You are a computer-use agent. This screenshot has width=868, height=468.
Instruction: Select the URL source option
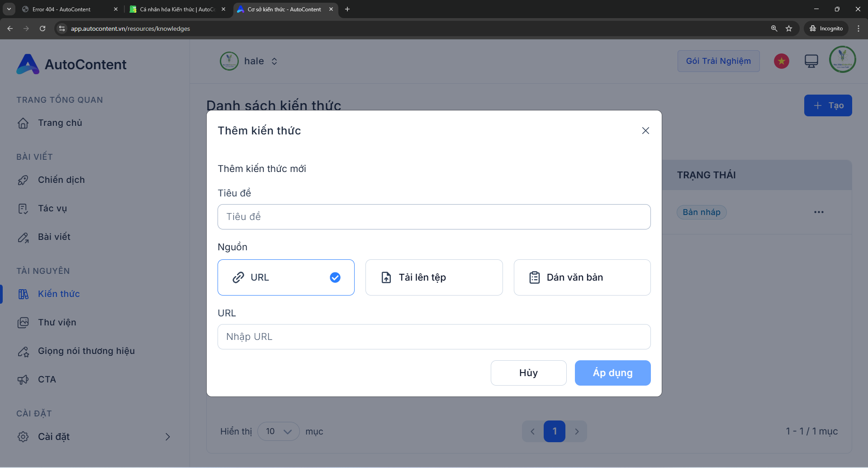286,277
